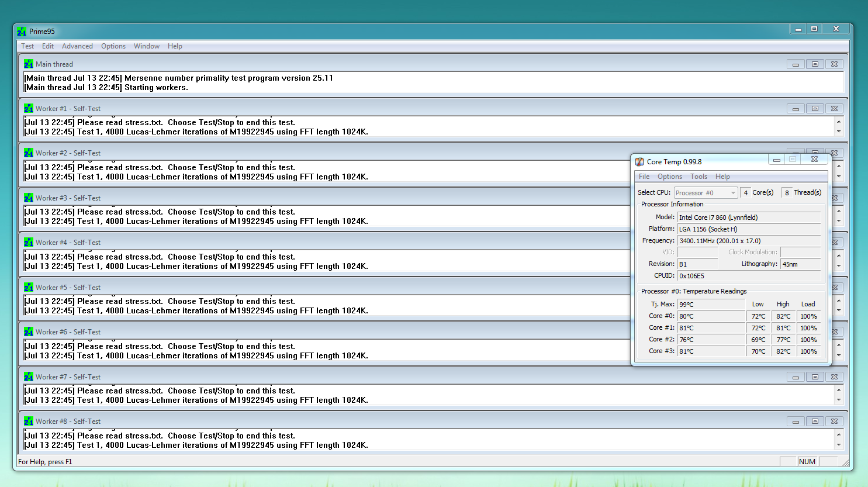868x487 pixels.
Task: Minimize the Core Temp window
Action: (776, 160)
